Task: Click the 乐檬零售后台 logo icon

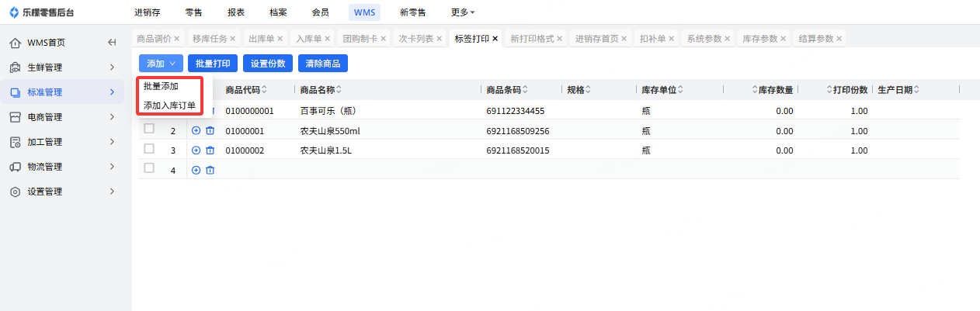Action: click(15, 12)
